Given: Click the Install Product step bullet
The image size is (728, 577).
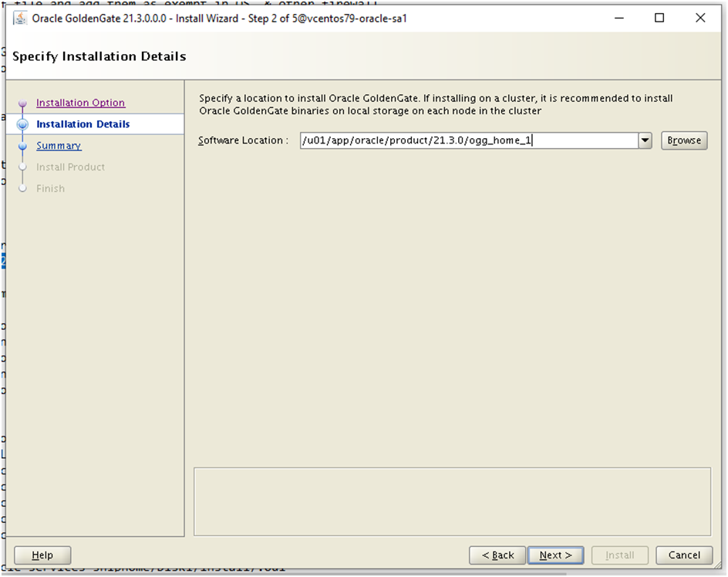Looking at the screenshot, I should (22, 167).
